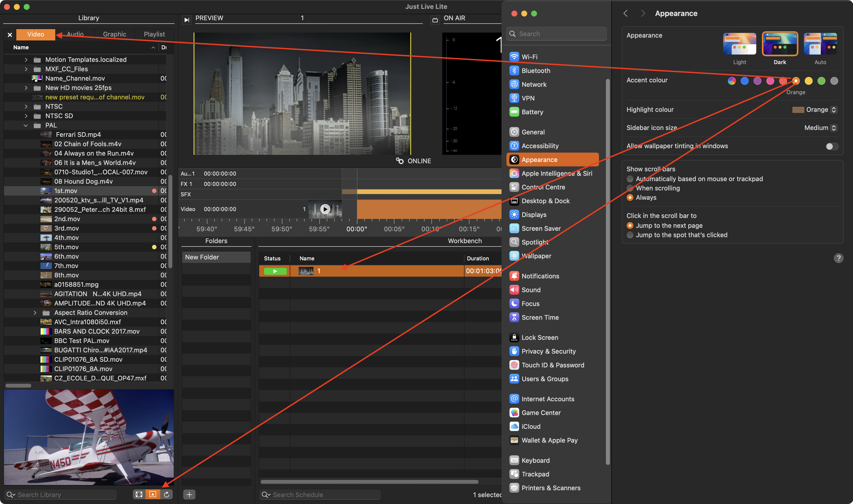Open Lock Screen settings
853x504 pixels.
click(x=552, y=337)
